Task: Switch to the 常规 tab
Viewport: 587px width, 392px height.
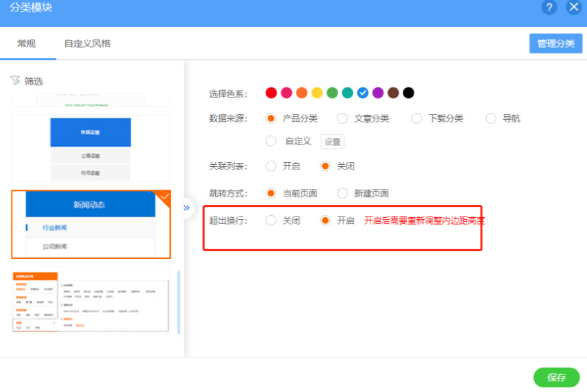Action: click(x=27, y=44)
